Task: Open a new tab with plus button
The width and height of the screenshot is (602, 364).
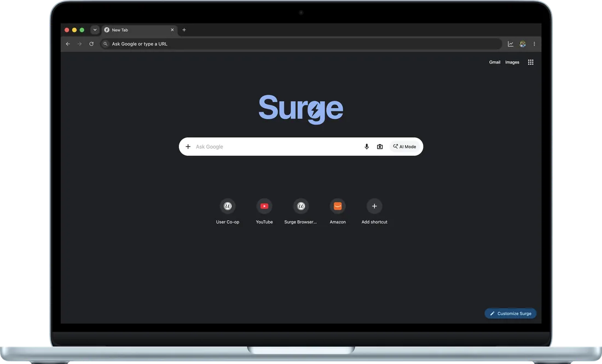Action: click(184, 30)
